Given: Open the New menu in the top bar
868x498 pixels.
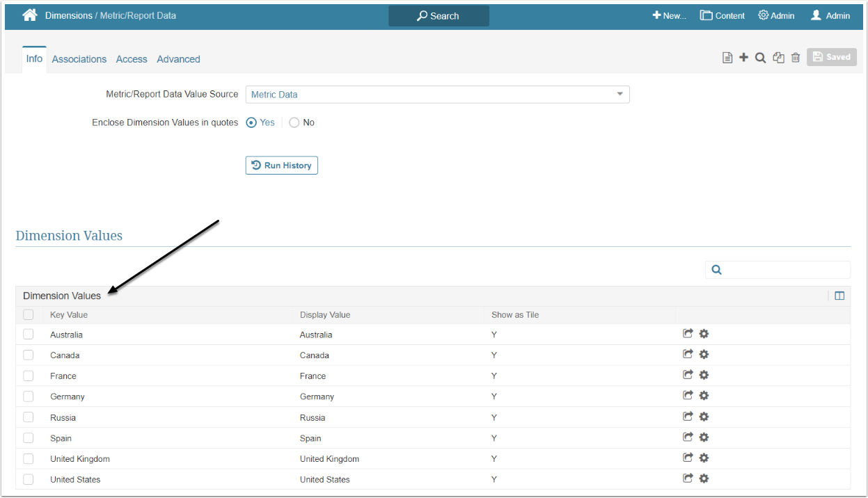Looking at the screenshot, I should pyautogui.click(x=669, y=15).
